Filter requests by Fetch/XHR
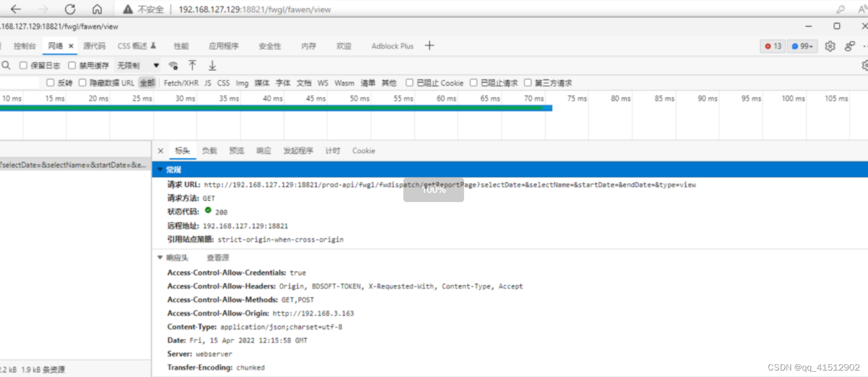This screenshot has height=377, width=868. 181,83
